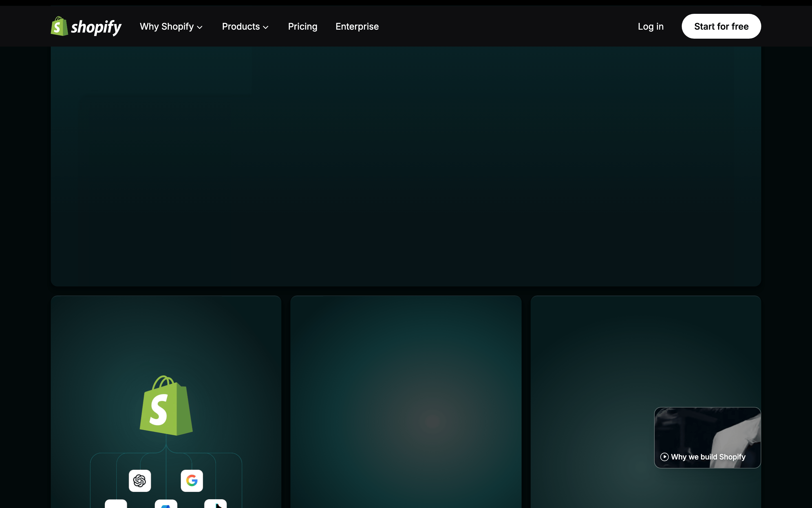This screenshot has height=508, width=812.
Task: Click the Log in link
Action: (651, 27)
